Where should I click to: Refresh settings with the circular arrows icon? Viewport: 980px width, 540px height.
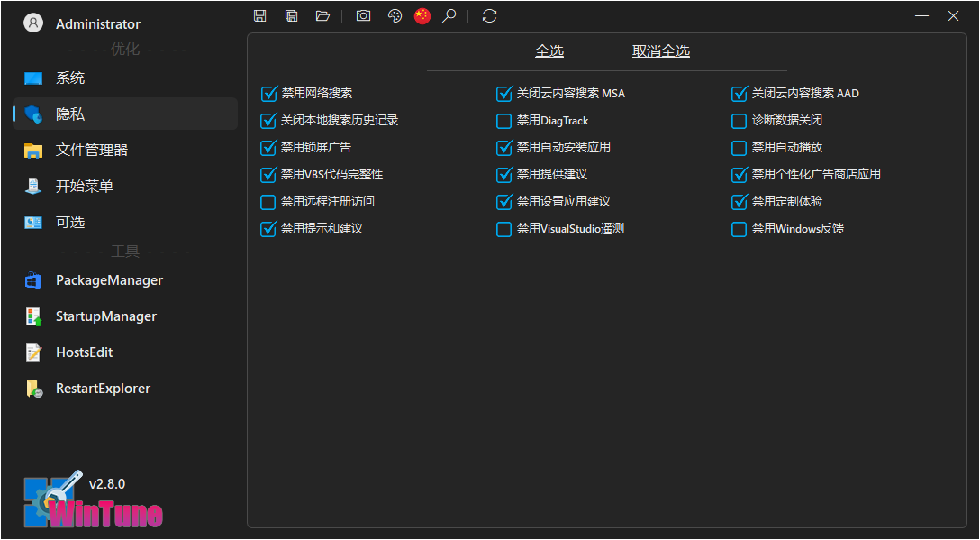pyautogui.click(x=489, y=15)
